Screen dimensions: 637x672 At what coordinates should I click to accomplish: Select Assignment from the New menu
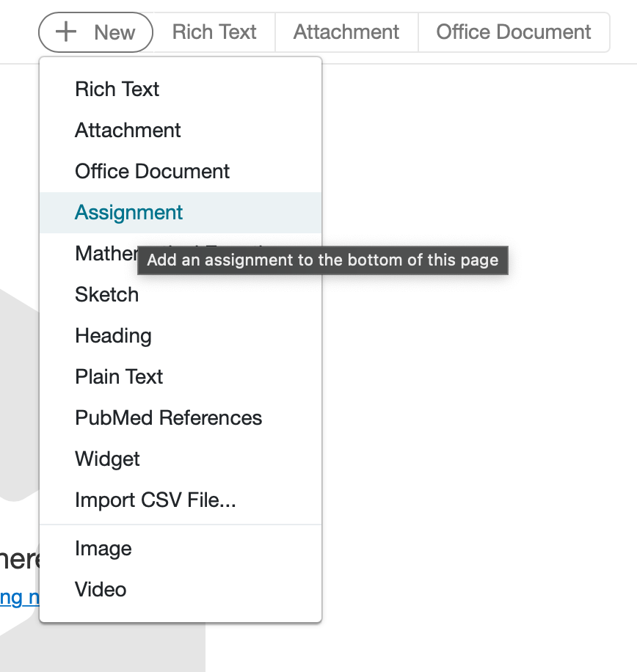click(x=128, y=212)
